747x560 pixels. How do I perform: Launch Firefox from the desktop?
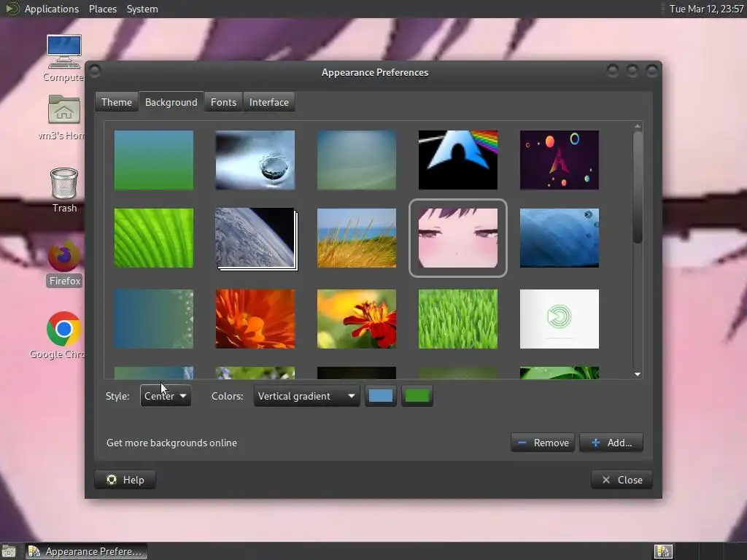coord(65,263)
